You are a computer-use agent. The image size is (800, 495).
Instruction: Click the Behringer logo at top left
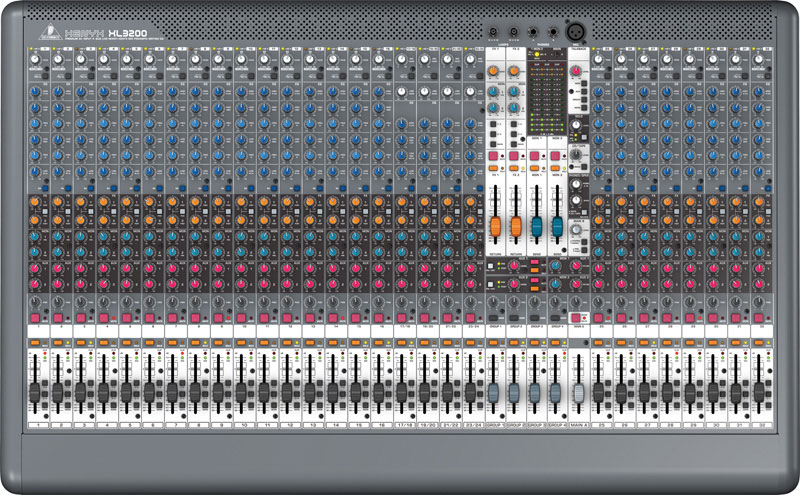(49, 32)
